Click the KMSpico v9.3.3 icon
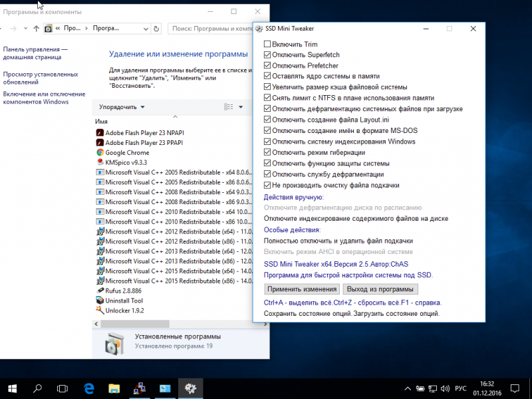This screenshot has height=399, width=532. coord(100,162)
